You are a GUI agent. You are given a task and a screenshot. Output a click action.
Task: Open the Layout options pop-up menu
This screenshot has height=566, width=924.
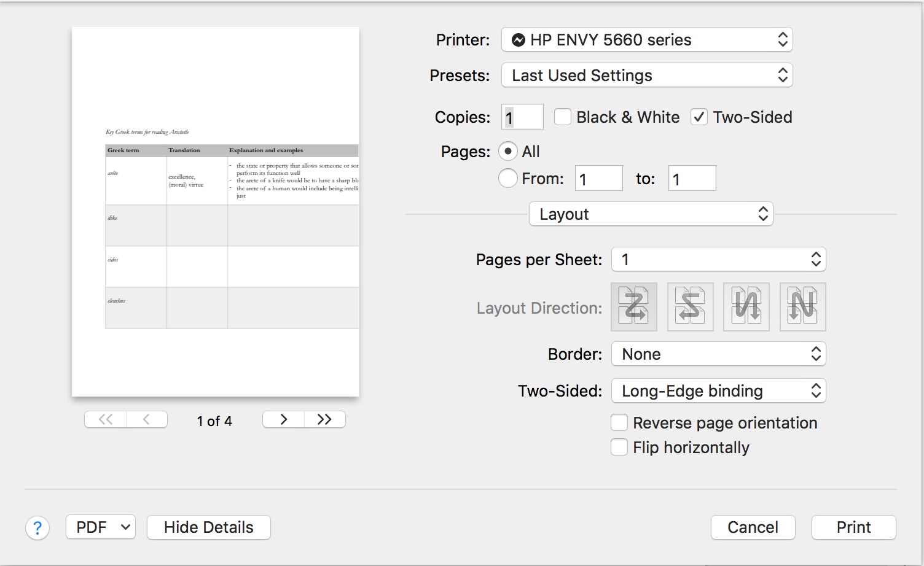651,214
